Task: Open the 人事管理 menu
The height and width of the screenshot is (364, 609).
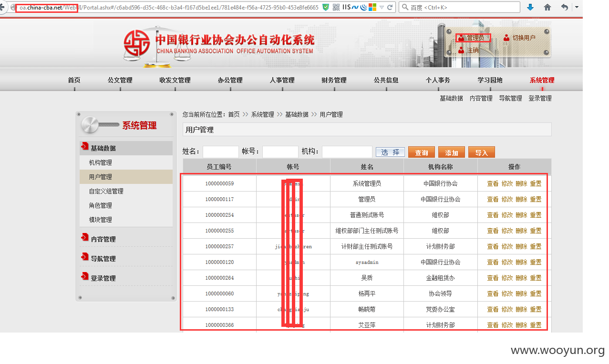Action: click(x=282, y=80)
